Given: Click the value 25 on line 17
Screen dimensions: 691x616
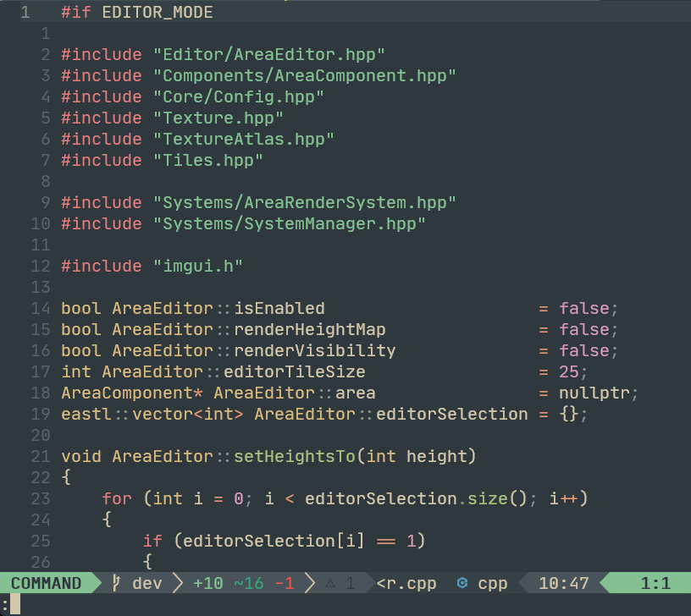Looking at the screenshot, I should (x=569, y=371).
